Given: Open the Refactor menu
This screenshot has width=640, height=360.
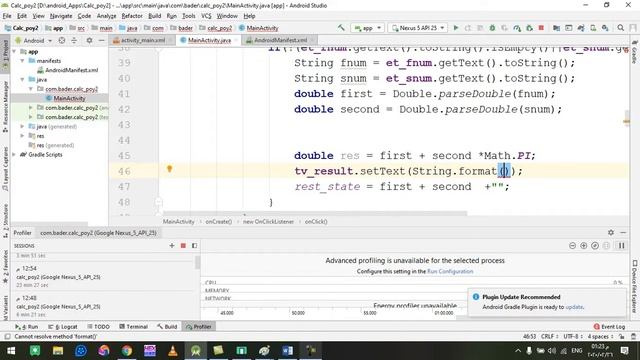Looking at the screenshot, I should click(x=132, y=16).
